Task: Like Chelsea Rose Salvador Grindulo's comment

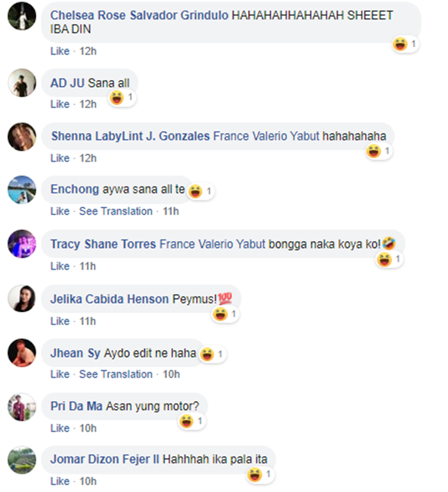Action: click(x=60, y=51)
